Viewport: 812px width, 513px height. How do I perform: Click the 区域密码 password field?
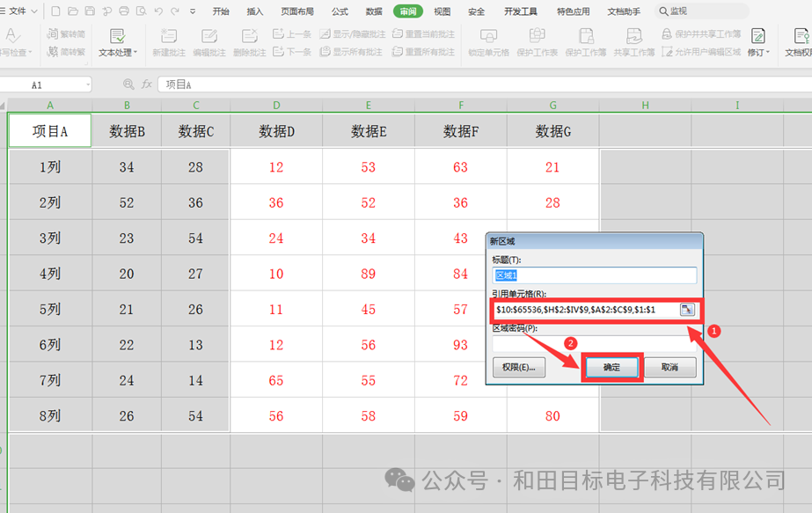pyautogui.click(x=594, y=343)
